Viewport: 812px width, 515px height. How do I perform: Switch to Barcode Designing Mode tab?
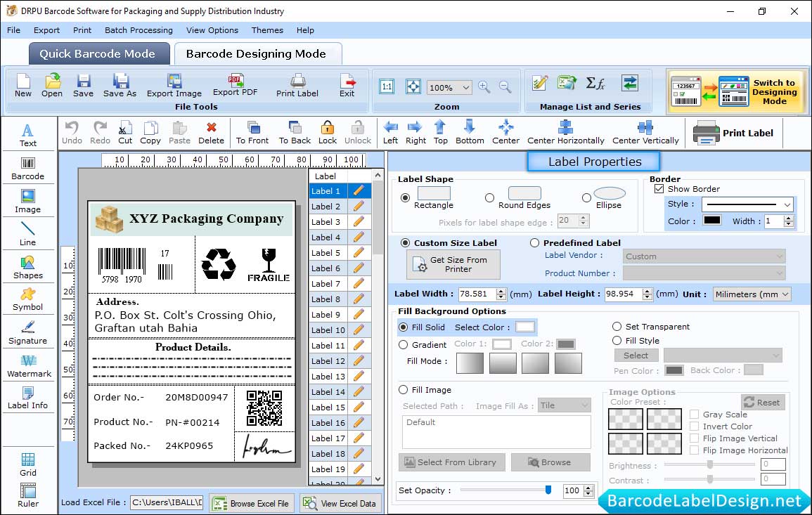(x=256, y=54)
